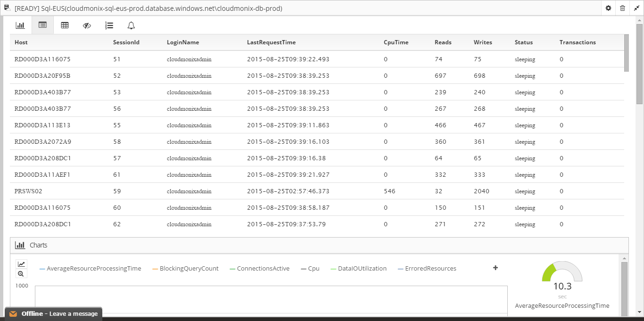This screenshot has width=644, height=321.
Task: Open widget settings gear icon
Action: click(608, 8)
